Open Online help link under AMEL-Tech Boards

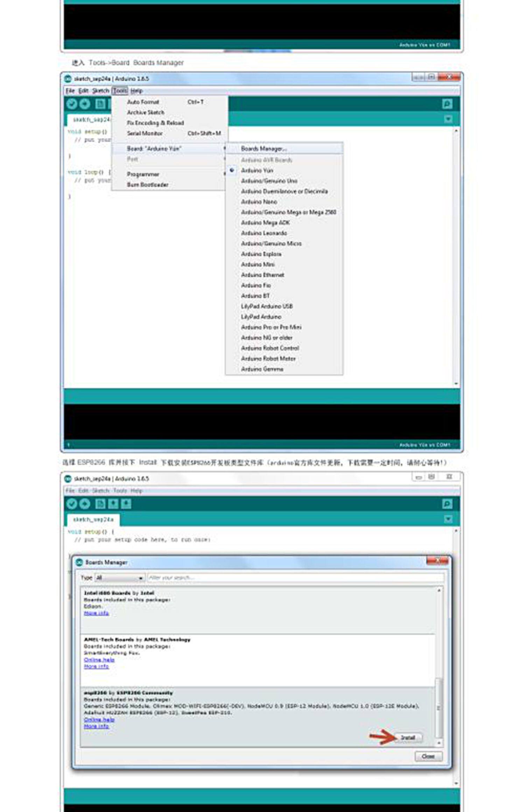point(99,660)
